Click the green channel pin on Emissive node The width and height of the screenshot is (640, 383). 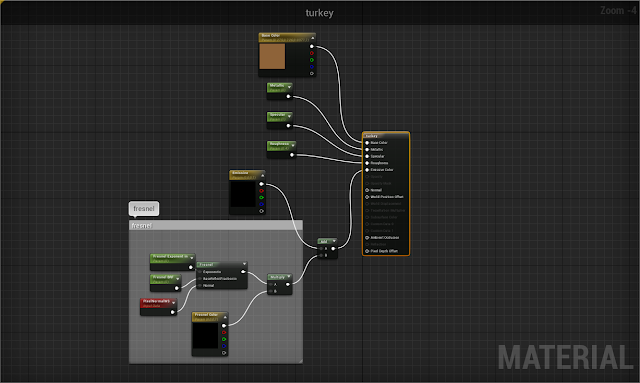pyautogui.click(x=262, y=198)
